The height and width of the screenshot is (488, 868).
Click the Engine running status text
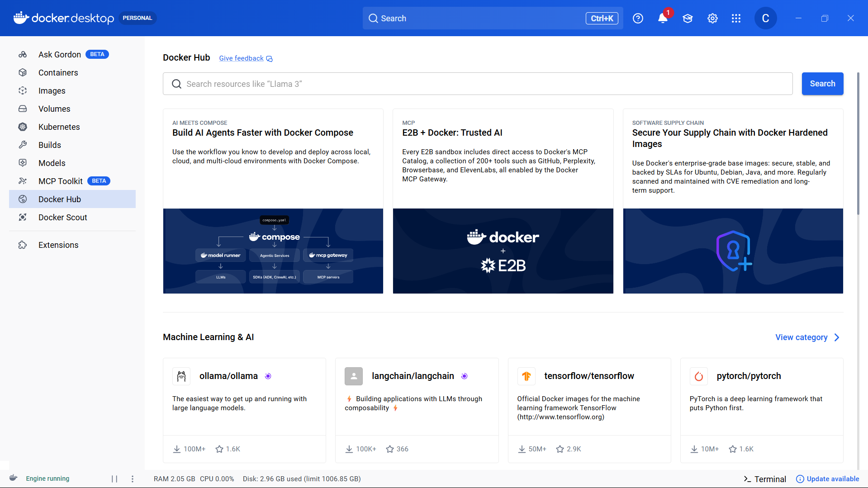click(x=47, y=479)
